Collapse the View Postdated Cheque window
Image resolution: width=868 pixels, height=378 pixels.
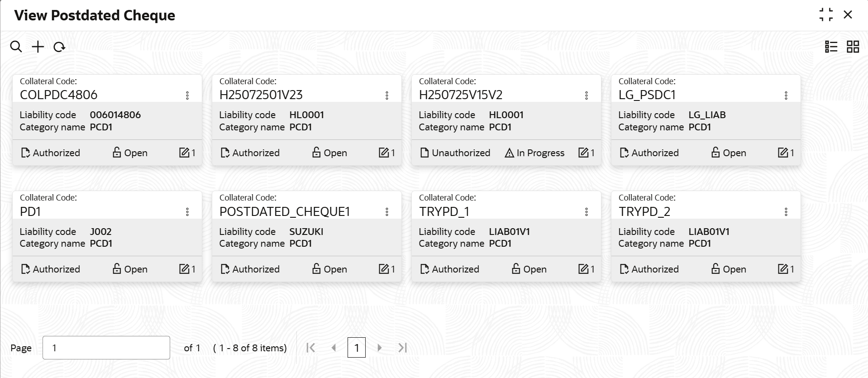(x=826, y=15)
